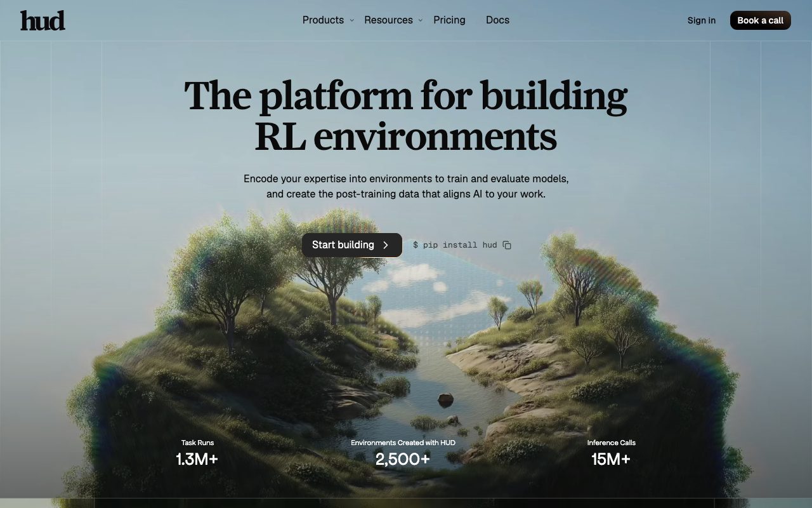The image size is (812, 508).
Task: Click the "and create the post-training data" line
Action: pyautogui.click(x=406, y=194)
